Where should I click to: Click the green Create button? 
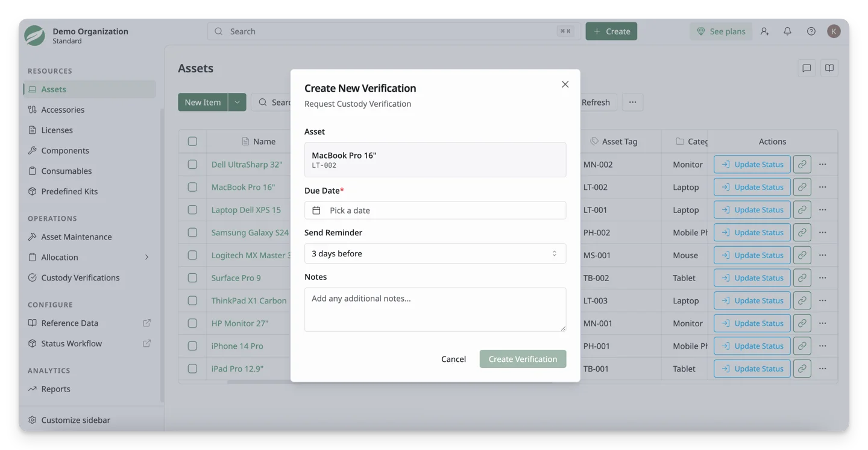point(611,31)
